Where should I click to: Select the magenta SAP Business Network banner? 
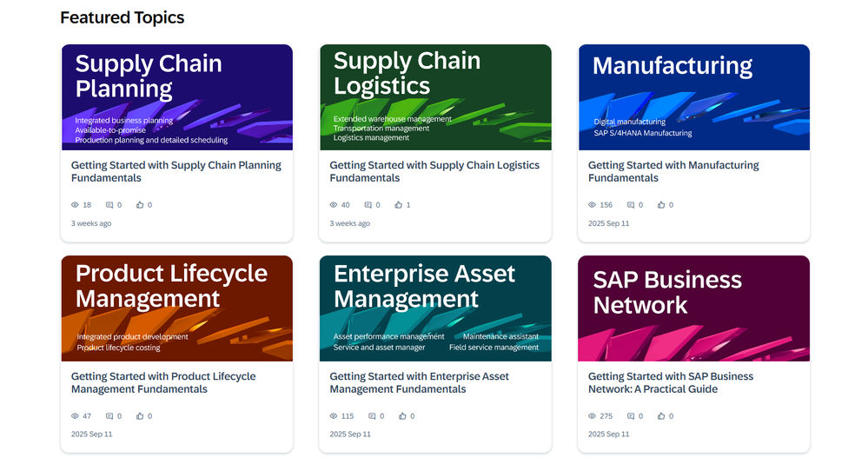tap(694, 308)
